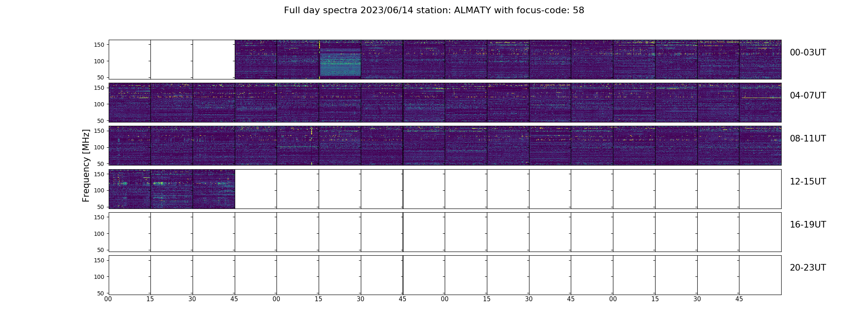Screen dimensions: 868x331
Task: Click the 100 tick label of the 16-19UT row
Action: tap(100, 234)
